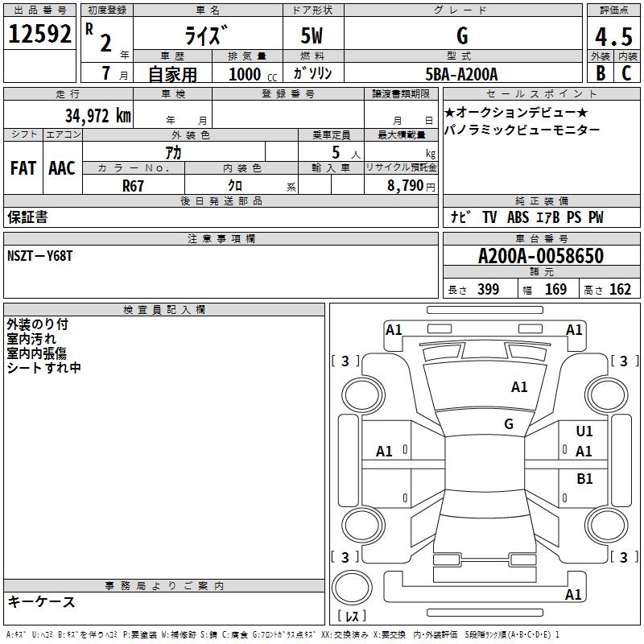Select the vehicle history 自家用
Image resolution: width=644 pixels, height=644 pixels.
click(x=172, y=74)
